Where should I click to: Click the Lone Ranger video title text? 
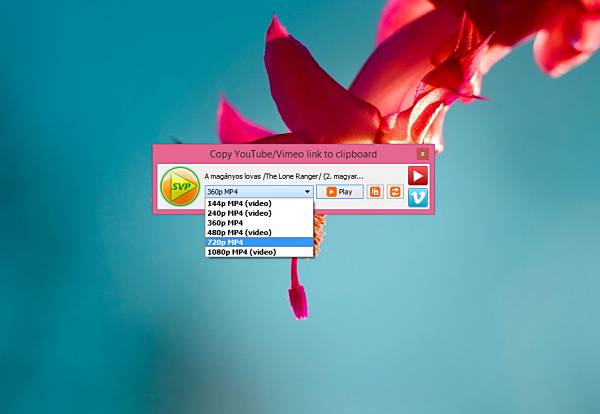(x=284, y=176)
